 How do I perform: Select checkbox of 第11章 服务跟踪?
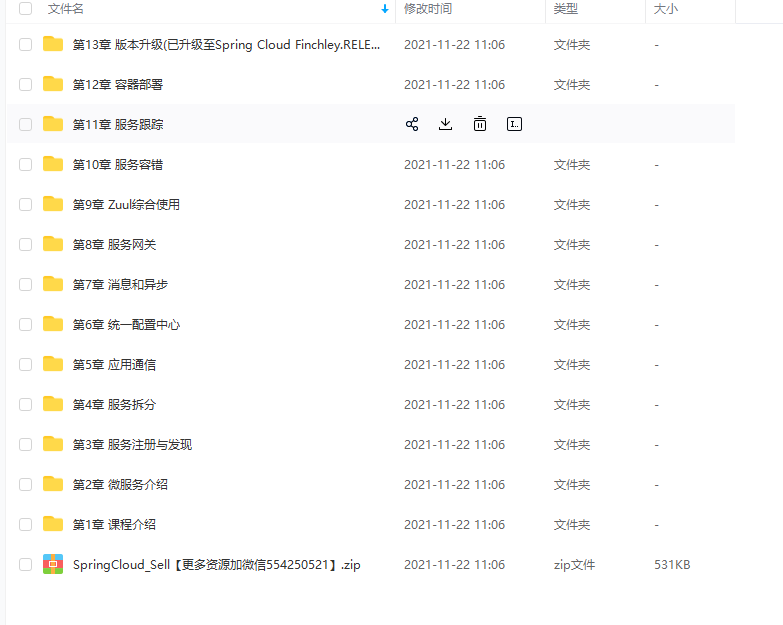pos(25,124)
